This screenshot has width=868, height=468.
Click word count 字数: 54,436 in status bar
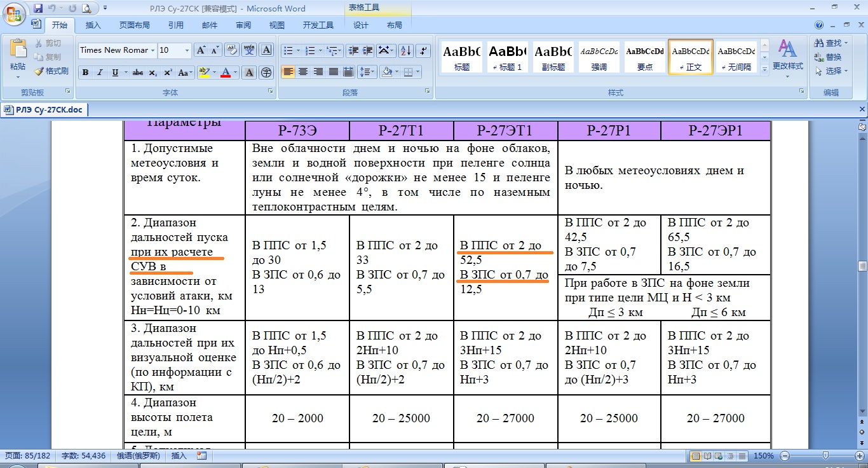83,456
